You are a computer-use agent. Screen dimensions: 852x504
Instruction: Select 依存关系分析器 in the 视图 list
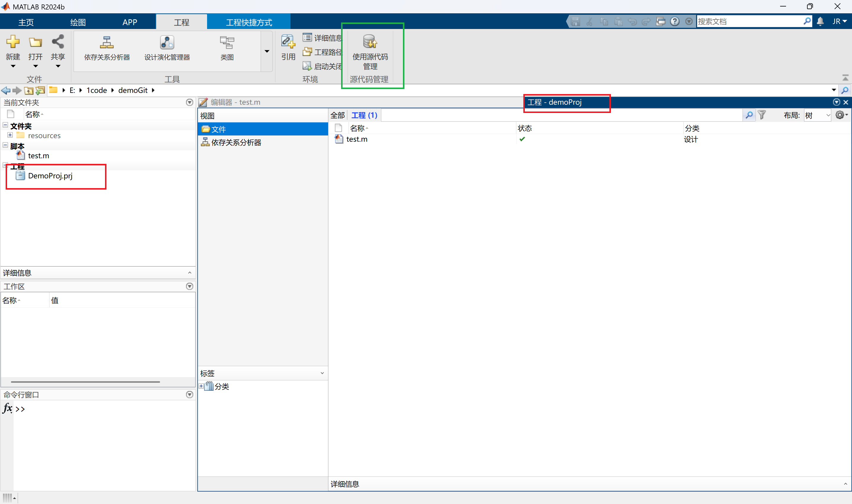pos(236,142)
